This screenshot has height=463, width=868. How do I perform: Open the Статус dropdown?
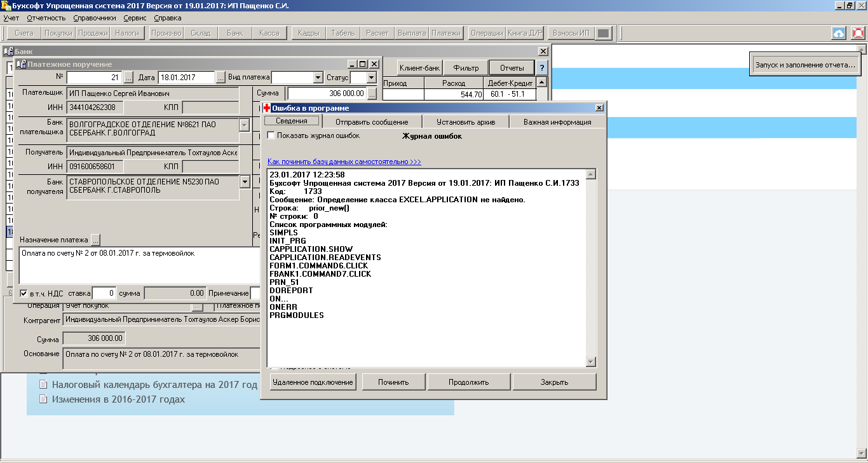(x=372, y=78)
